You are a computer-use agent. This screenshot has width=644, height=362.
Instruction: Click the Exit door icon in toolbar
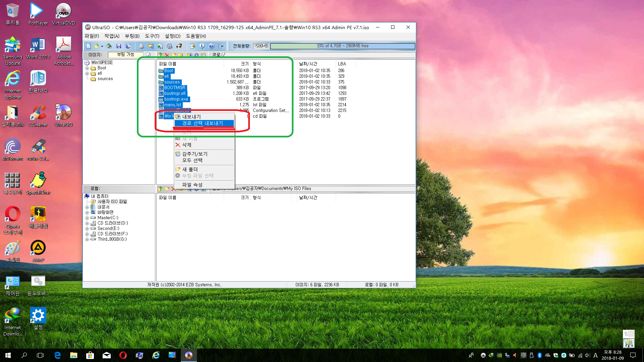221,46
